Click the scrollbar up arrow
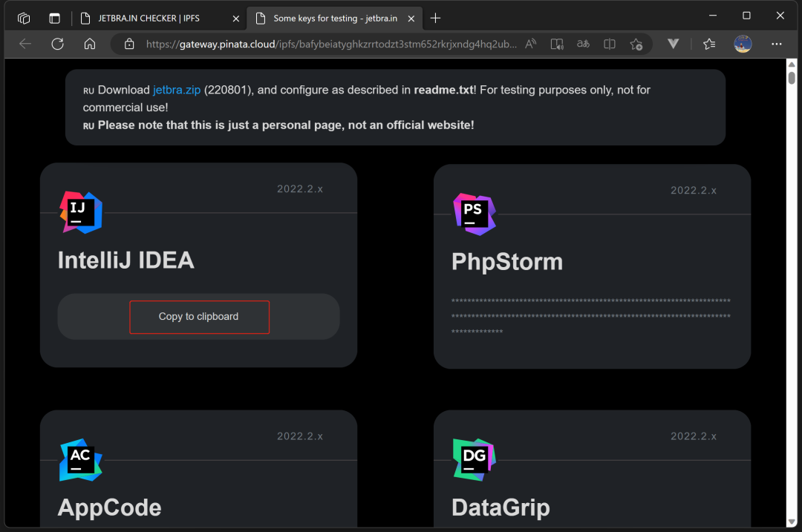Screen dimensions: 802x532 [x=792, y=65]
